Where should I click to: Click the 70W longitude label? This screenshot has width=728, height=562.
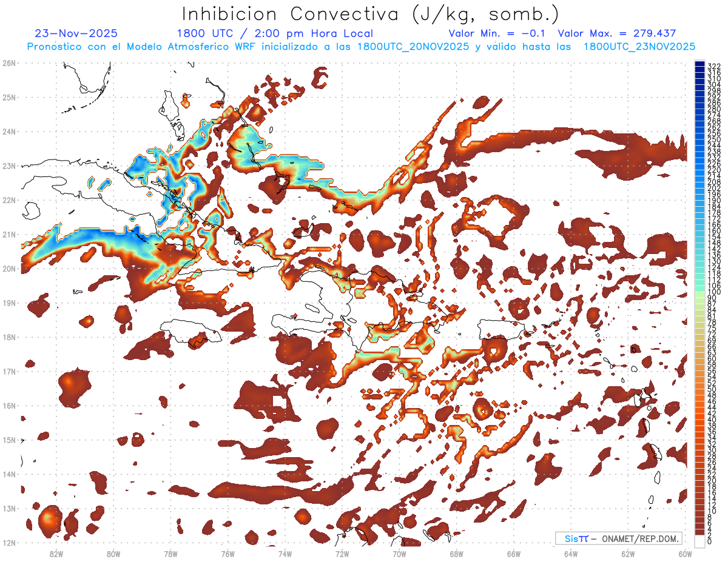click(x=399, y=554)
